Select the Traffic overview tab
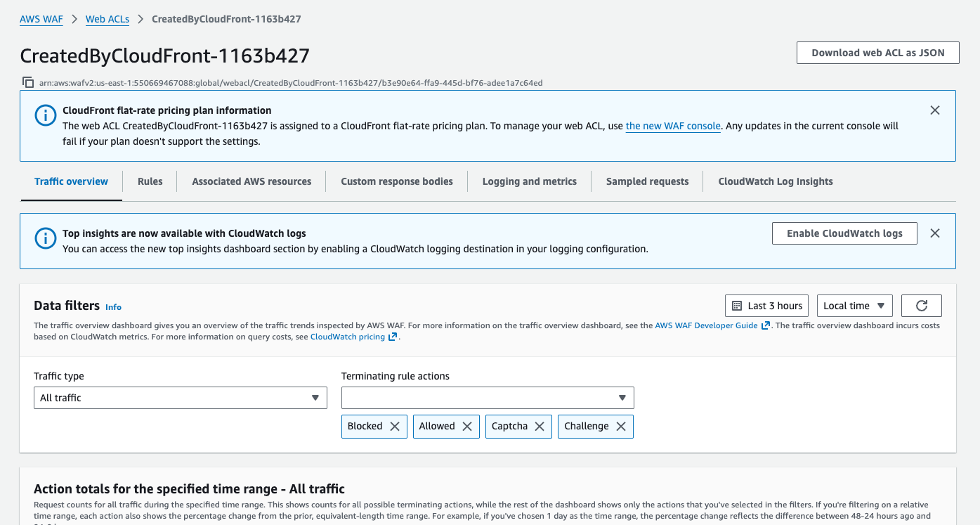The height and width of the screenshot is (525, 980). point(72,181)
